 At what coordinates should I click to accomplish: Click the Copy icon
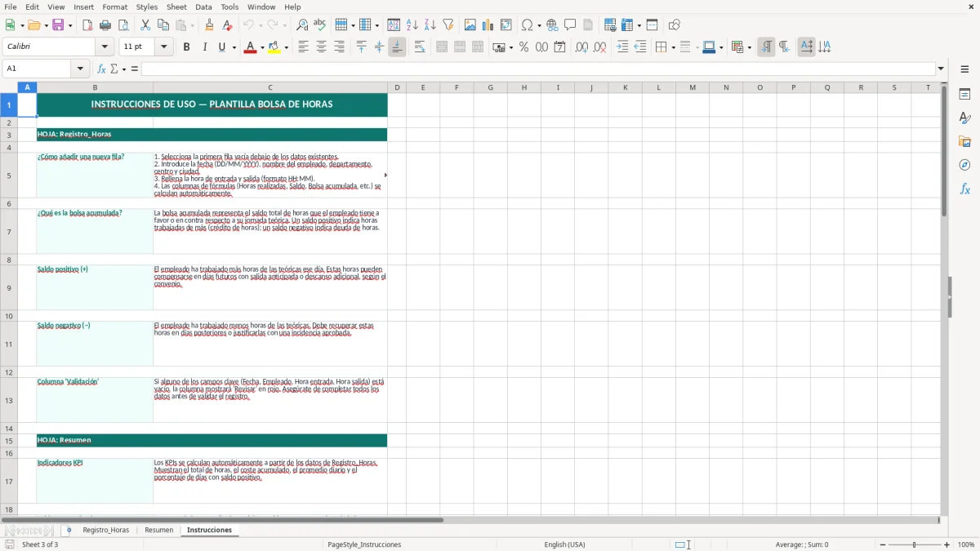[x=163, y=25]
